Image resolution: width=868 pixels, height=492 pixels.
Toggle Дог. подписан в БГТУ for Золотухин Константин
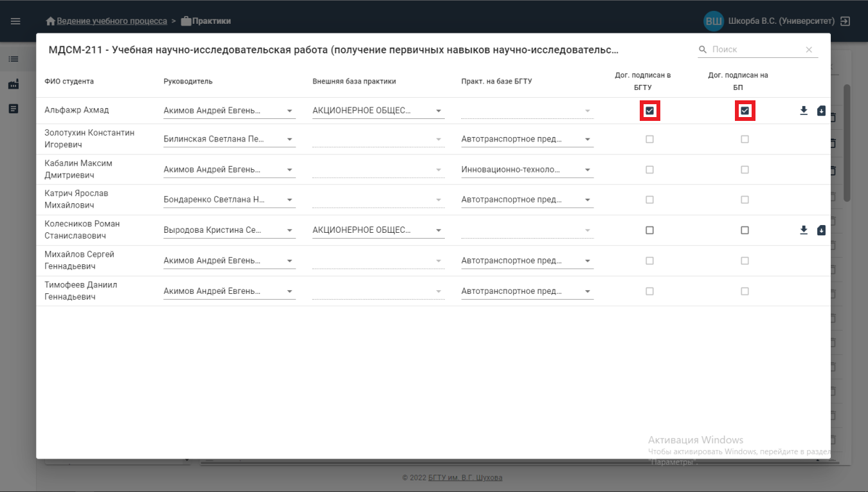pos(649,139)
